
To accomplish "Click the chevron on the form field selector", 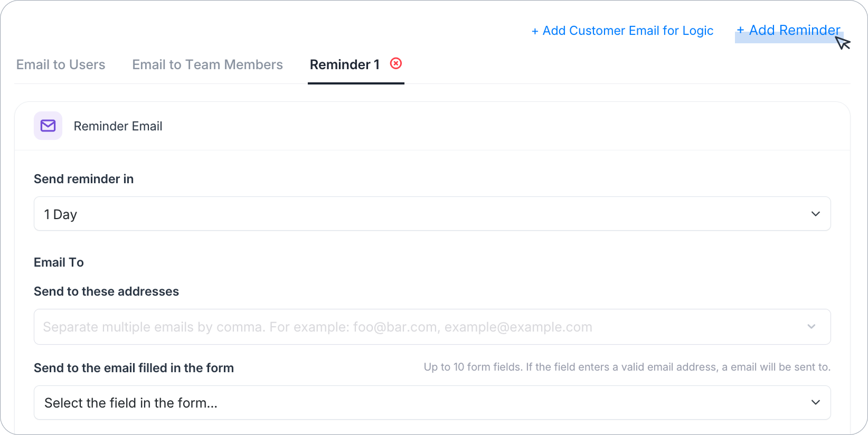I will coord(816,402).
